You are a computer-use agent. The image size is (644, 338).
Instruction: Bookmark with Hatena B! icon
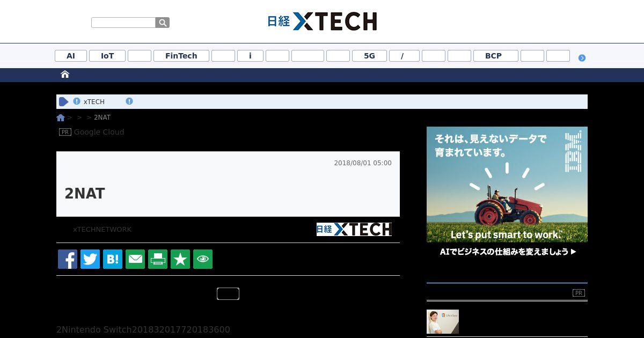pos(113,259)
